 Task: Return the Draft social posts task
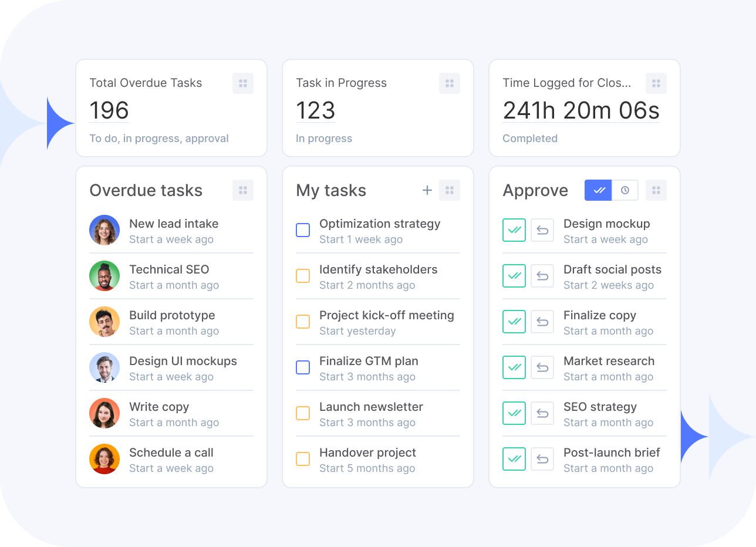542,276
